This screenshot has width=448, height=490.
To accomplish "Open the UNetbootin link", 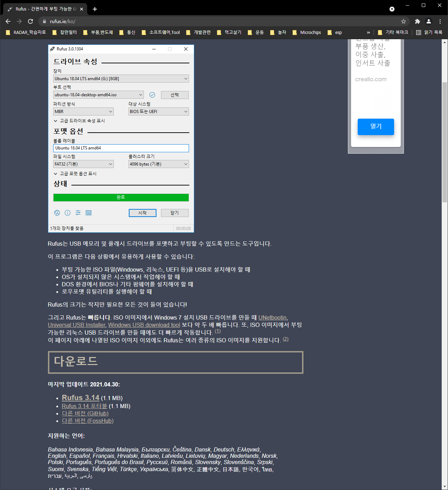I will 272,317.
